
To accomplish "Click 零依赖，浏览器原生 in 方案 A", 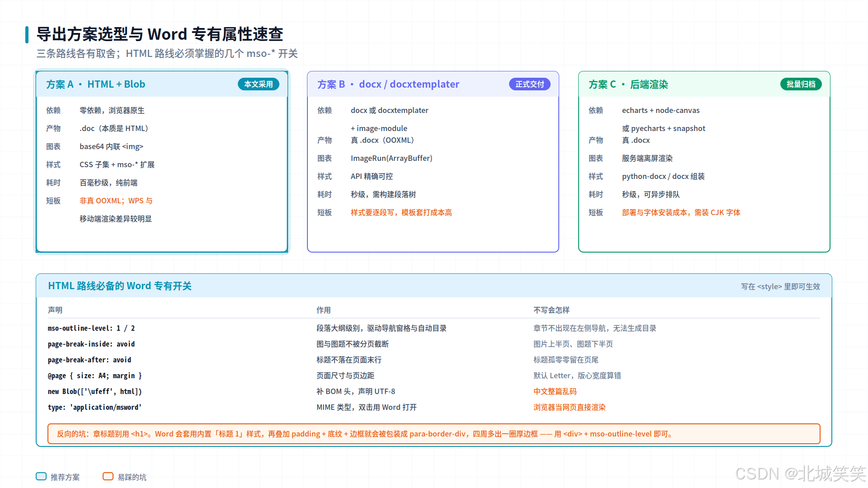I will (112, 110).
